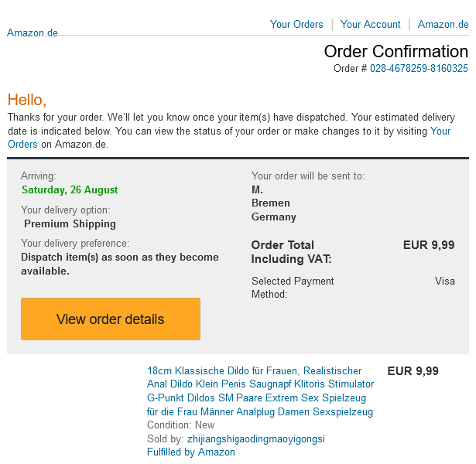The image size is (476, 464).
Task: Click the dispatch preference bold text
Action: point(120,264)
